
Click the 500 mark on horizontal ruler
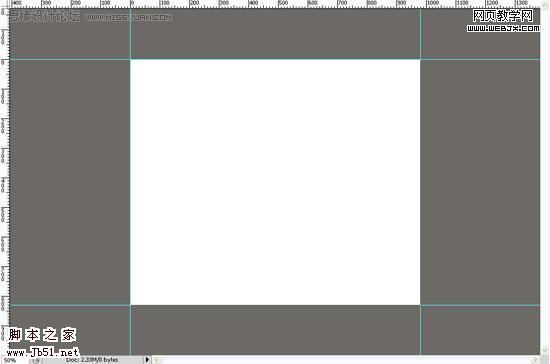click(x=283, y=3)
